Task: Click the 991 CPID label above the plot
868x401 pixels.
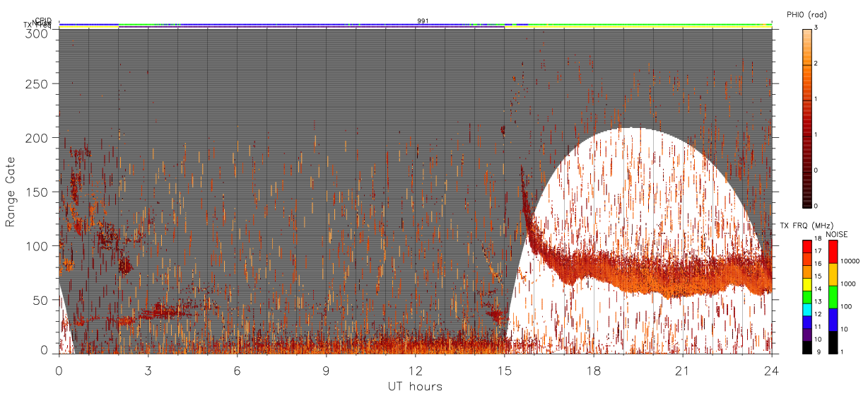Action: (423, 21)
